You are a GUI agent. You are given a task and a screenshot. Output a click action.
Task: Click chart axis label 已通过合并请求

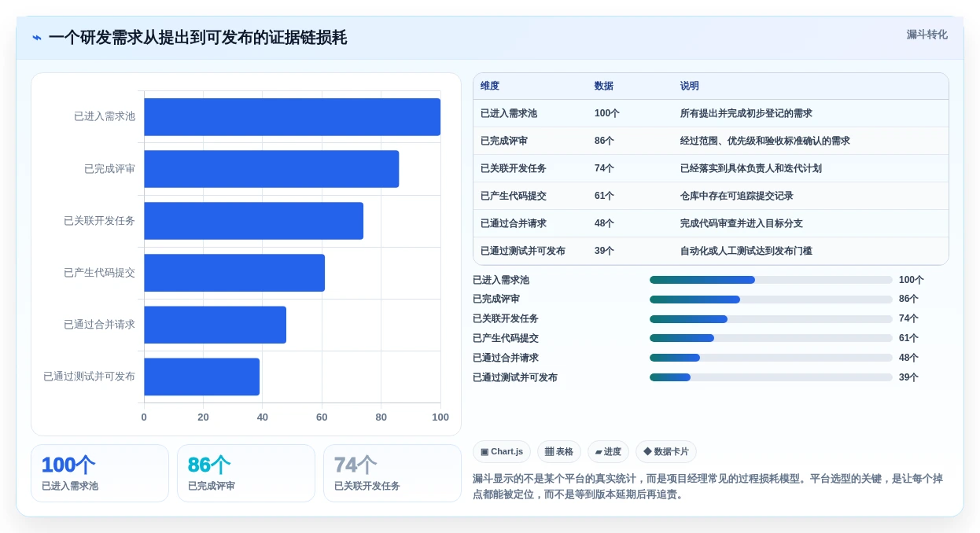[99, 325]
